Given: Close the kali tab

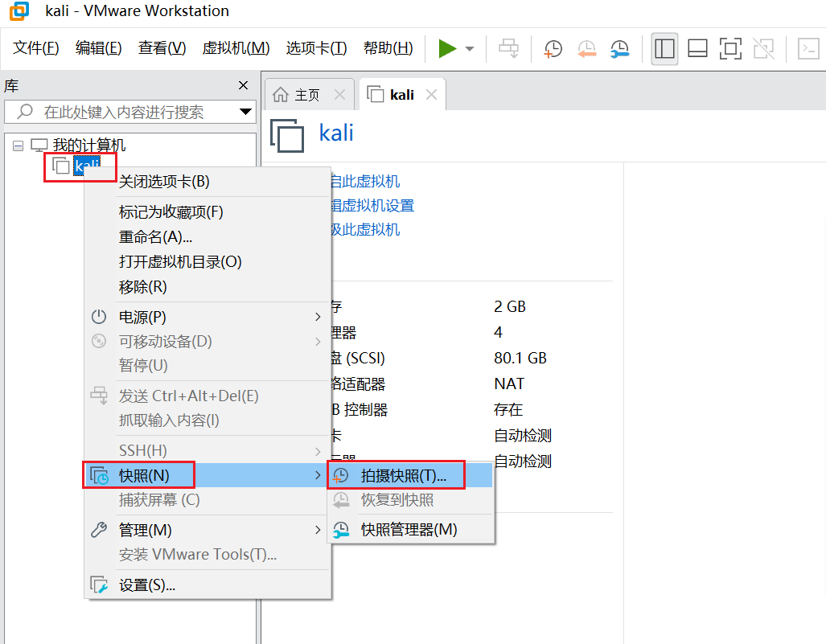Looking at the screenshot, I should (x=431, y=95).
